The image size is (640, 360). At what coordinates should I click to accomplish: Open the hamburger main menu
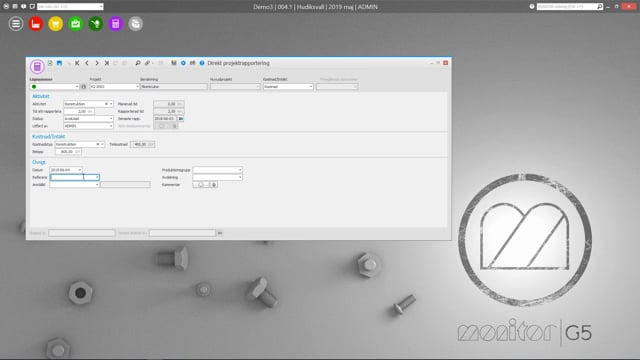coord(16,24)
